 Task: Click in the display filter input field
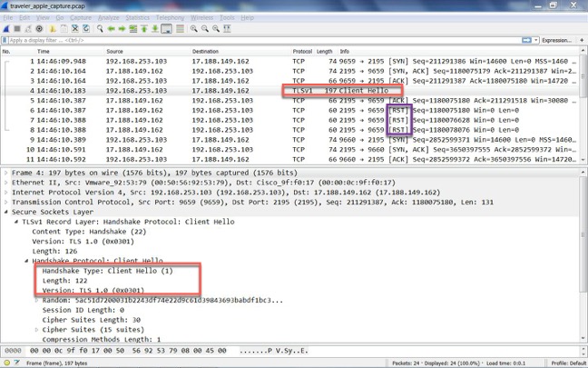[264, 40]
